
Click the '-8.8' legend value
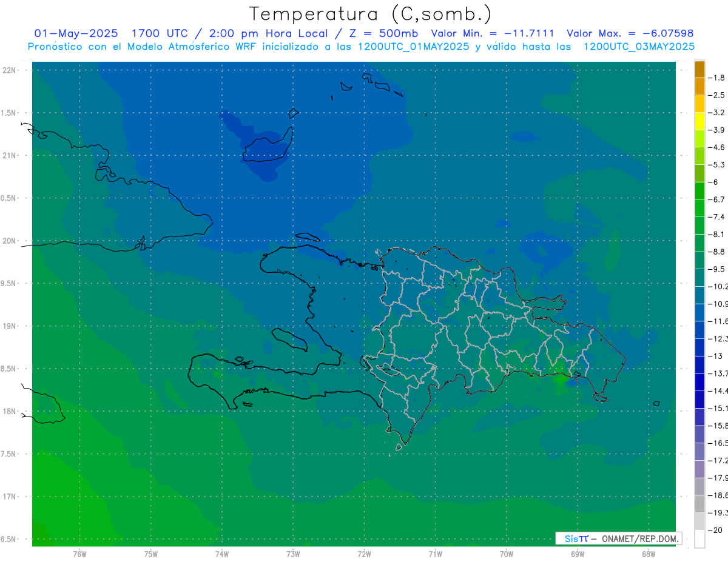click(x=716, y=252)
